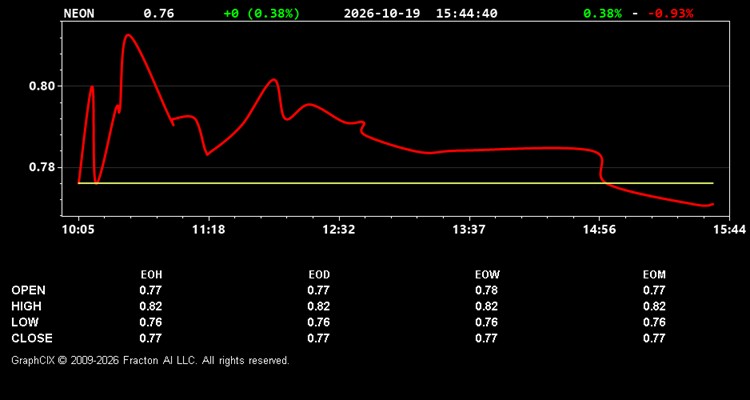
Task: Click the EOW CLOSE value 0.77
Action: [x=486, y=338]
